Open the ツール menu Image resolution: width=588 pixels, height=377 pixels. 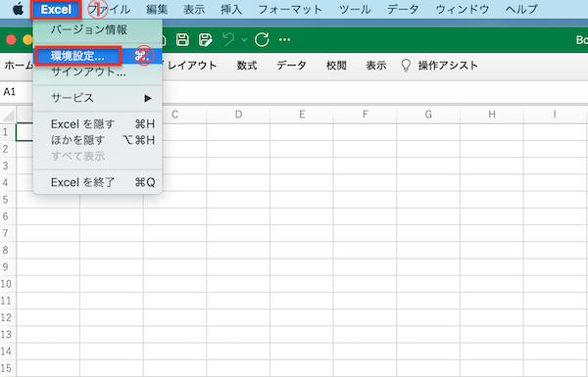355,10
